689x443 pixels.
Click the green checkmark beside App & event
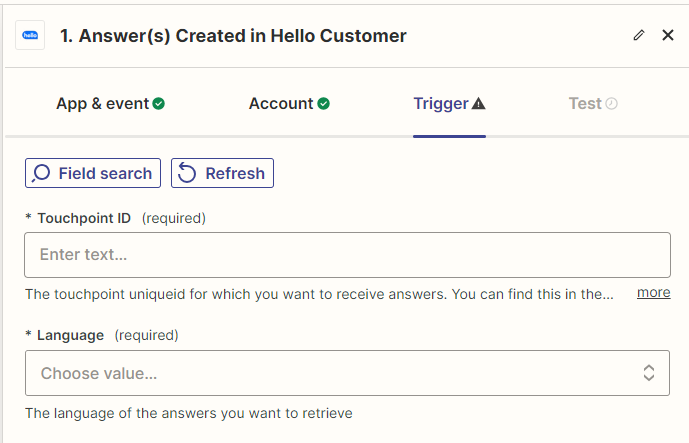159,103
